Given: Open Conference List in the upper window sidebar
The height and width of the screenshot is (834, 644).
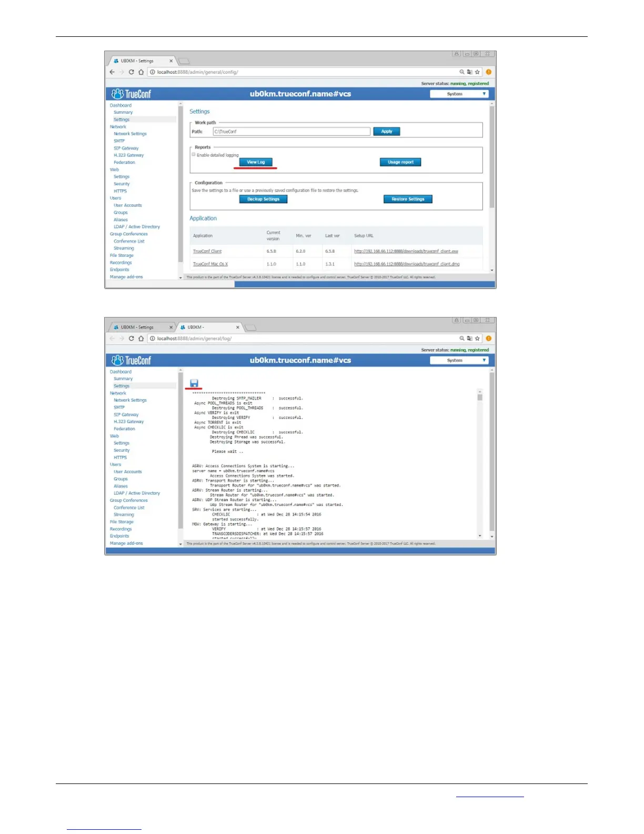Looking at the screenshot, I should pyautogui.click(x=129, y=241).
